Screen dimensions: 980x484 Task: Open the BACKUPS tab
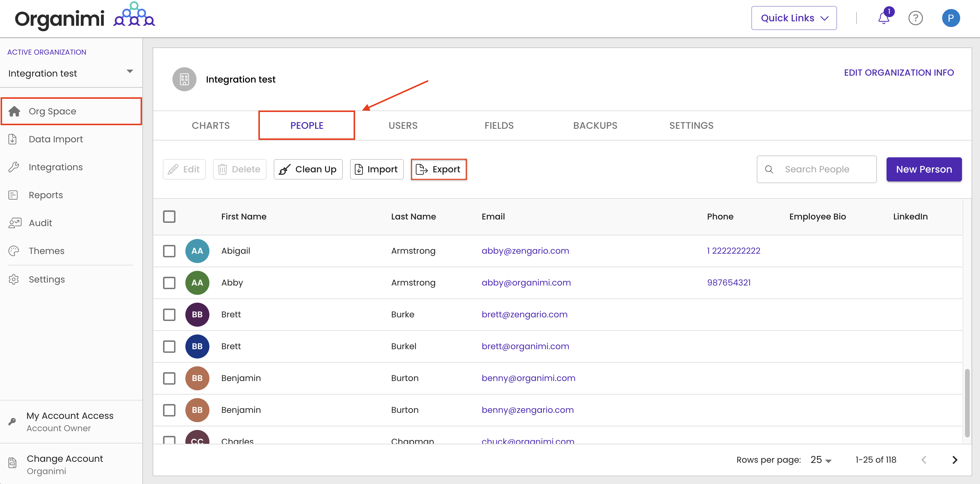(595, 126)
